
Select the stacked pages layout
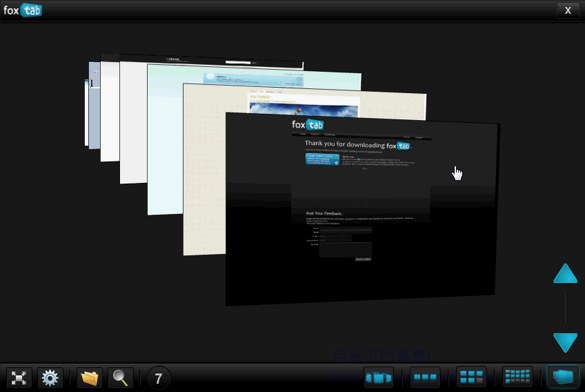(x=563, y=378)
